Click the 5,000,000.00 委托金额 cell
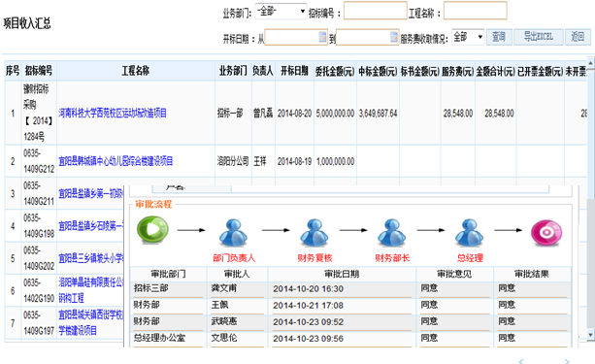Image resolution: width=595 pixels, height=364 pixels. click(335, 114)
